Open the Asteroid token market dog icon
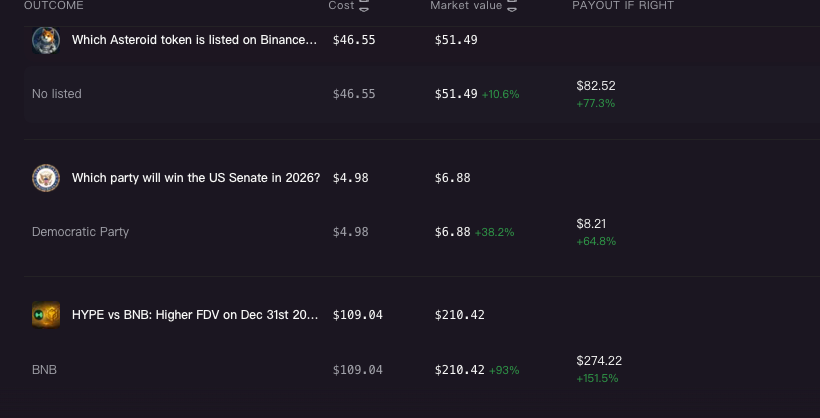The height and width of the screenshot is (418, 820). coord(46,40)
